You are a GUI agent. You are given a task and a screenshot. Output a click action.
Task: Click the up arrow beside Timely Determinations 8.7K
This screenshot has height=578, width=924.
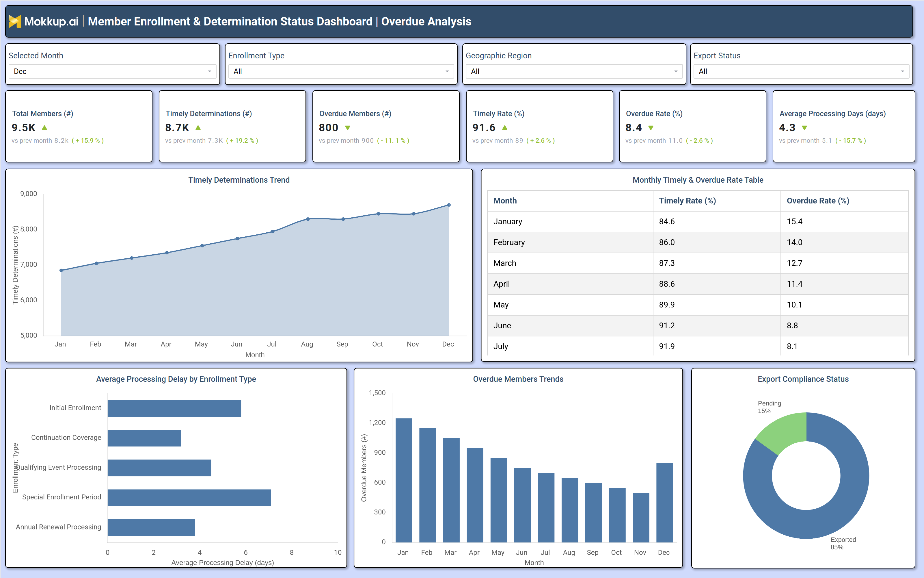[198, 128]
